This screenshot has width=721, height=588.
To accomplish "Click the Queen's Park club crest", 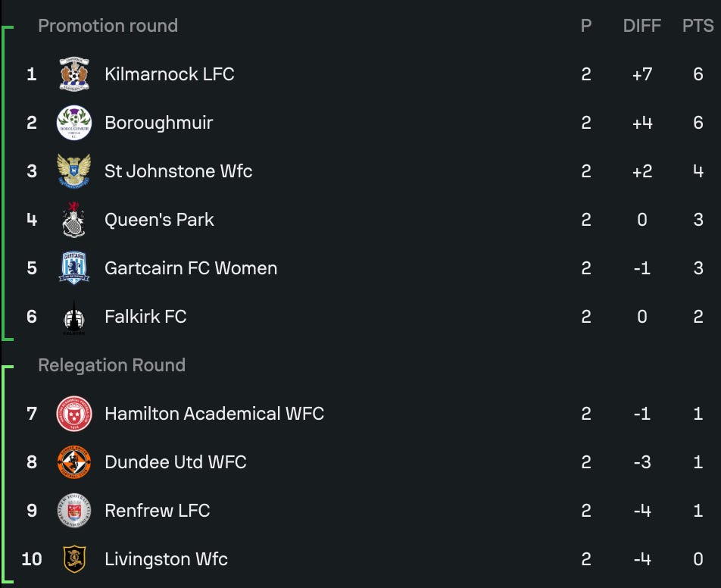I will pos(74,220).
